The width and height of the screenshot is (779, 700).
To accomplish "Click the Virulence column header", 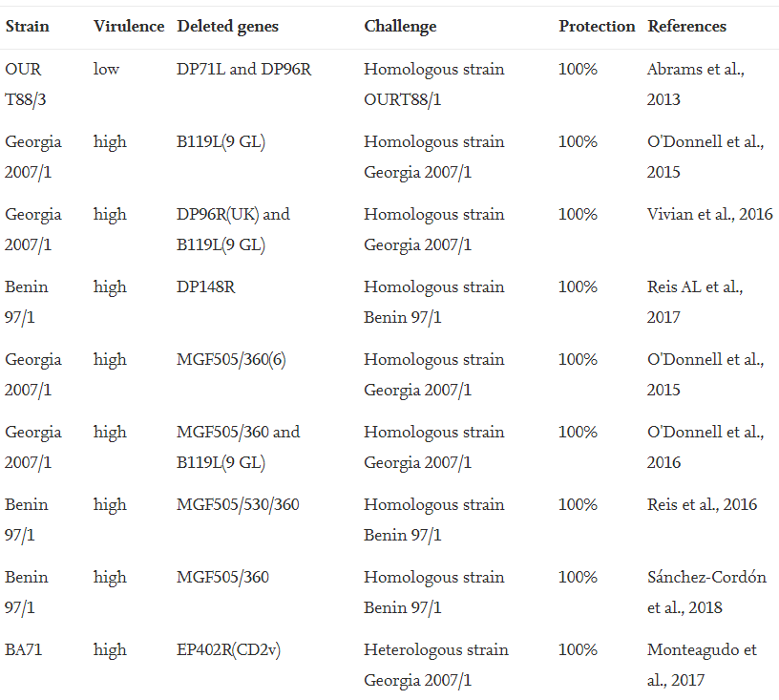I will click(129, 26).
